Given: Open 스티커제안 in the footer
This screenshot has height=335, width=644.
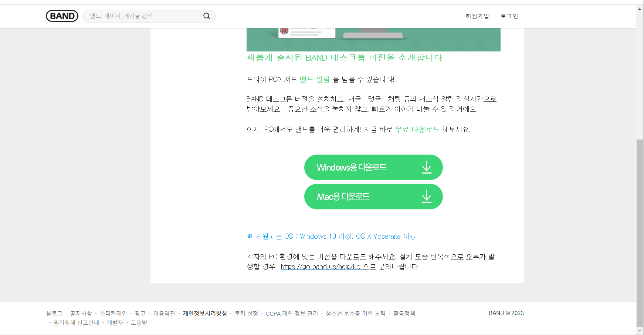Looking at the screenshot, I should 113,313.
